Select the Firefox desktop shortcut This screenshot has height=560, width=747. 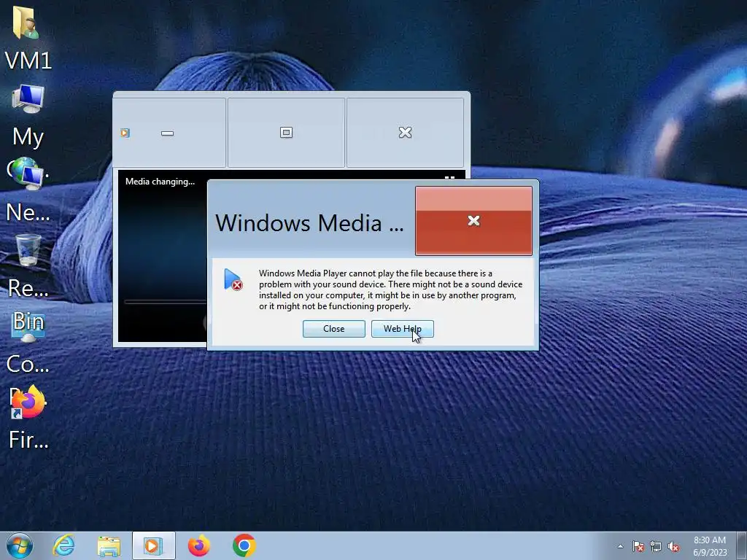28,418
